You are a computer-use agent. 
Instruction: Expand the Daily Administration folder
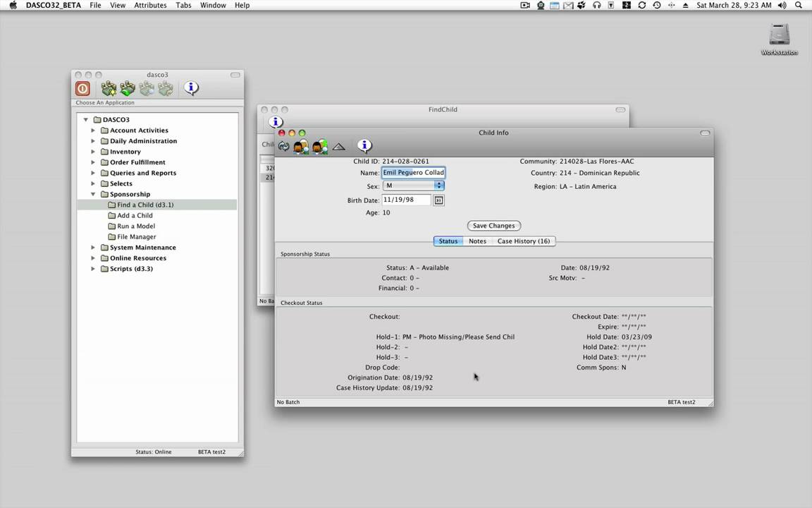click(x=93, y=141)
